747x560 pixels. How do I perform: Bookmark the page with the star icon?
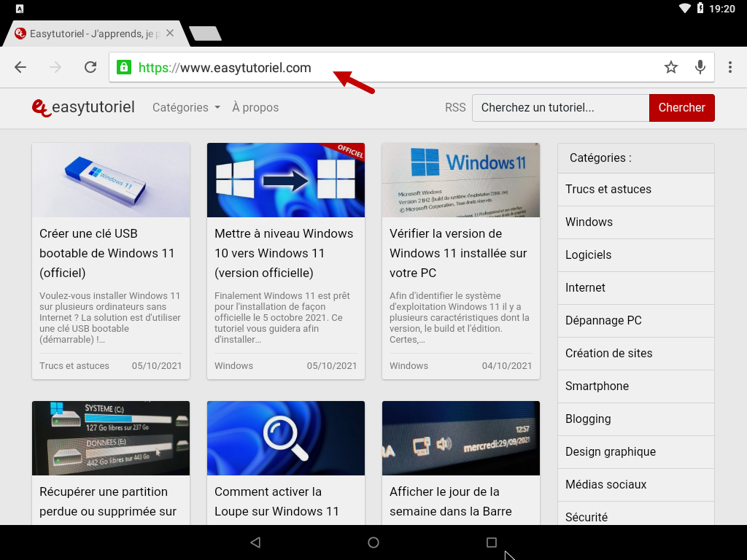pyautogui.click(x=671, y=67)
